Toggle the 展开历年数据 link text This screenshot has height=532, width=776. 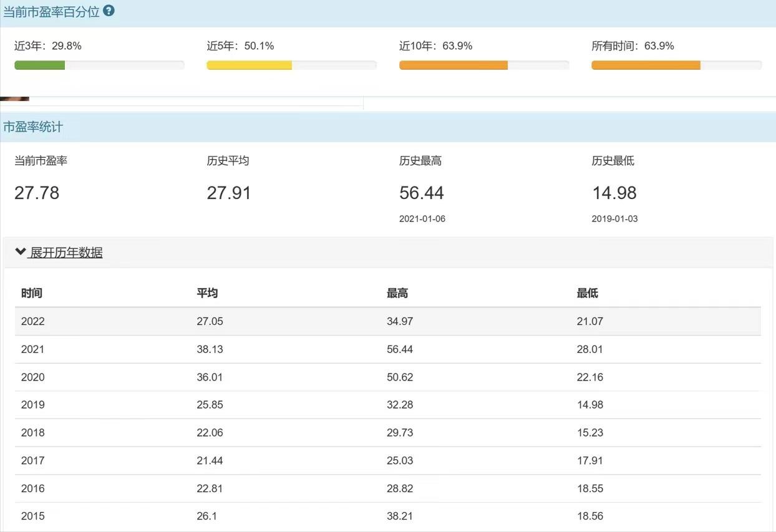coord(66,253)
